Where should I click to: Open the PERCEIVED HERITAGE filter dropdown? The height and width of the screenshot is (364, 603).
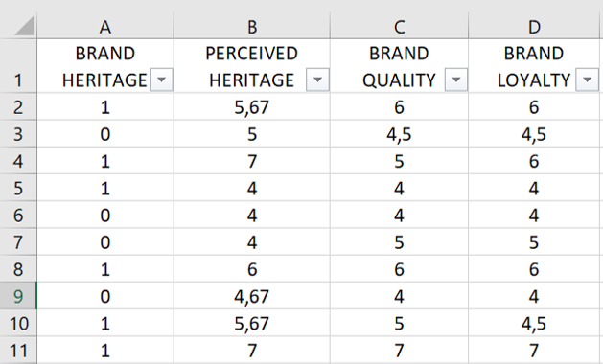[317, 80]
